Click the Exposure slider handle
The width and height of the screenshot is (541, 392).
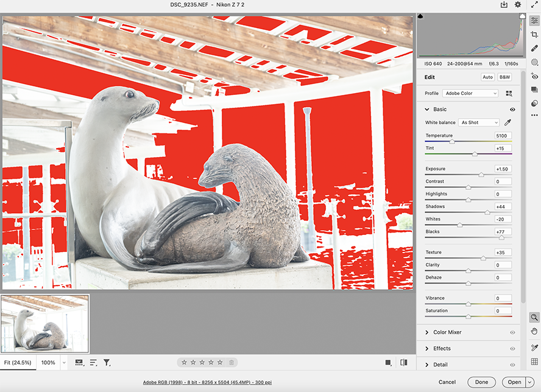[481, 175]
